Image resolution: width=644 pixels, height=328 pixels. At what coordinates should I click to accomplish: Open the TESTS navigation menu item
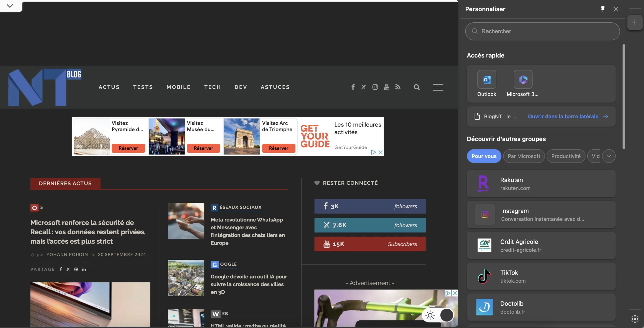[143, 87]
